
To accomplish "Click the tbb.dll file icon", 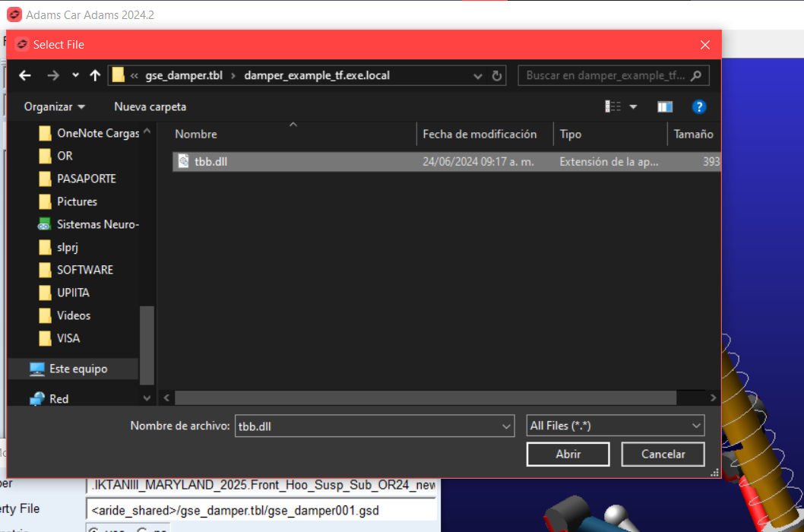I will tap(183, 161).
